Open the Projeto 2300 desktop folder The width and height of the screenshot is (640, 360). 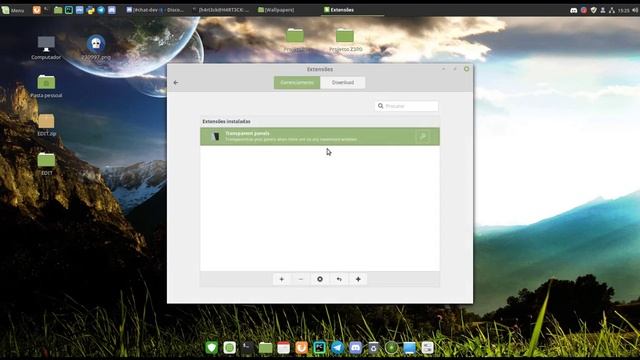(x=345, y=40)
